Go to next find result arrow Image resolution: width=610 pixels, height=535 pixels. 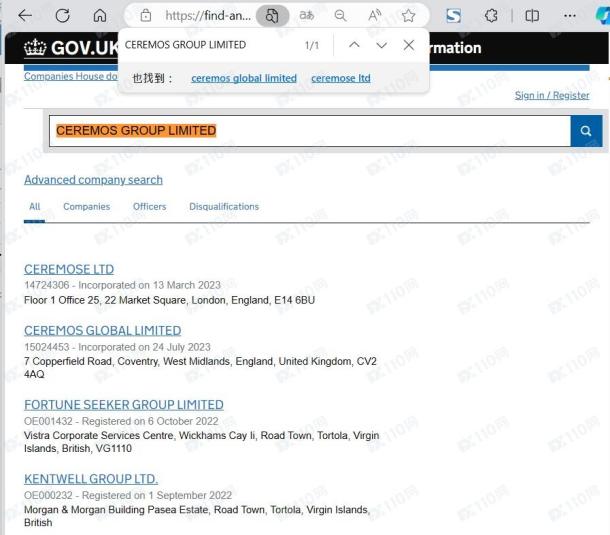382,45
